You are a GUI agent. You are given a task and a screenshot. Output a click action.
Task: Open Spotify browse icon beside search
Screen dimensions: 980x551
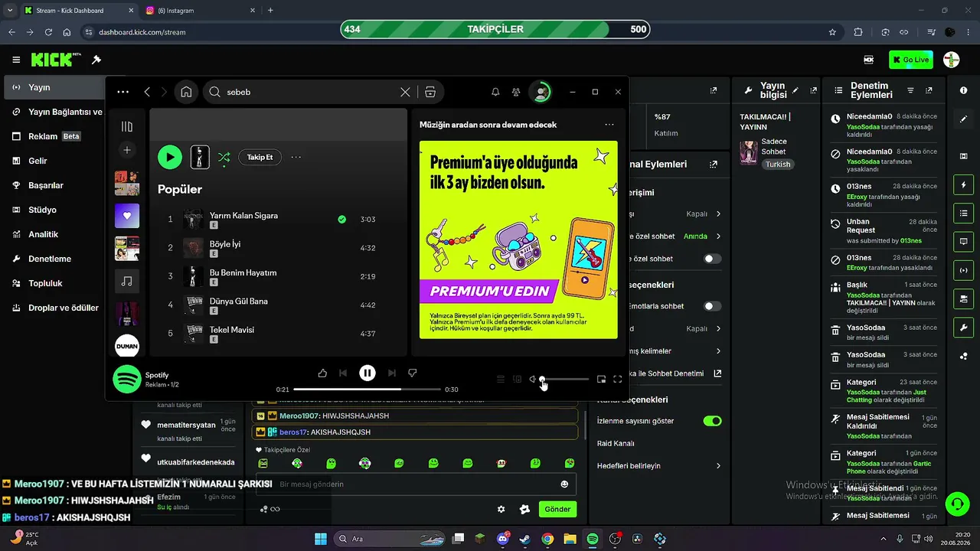[430, 92]
